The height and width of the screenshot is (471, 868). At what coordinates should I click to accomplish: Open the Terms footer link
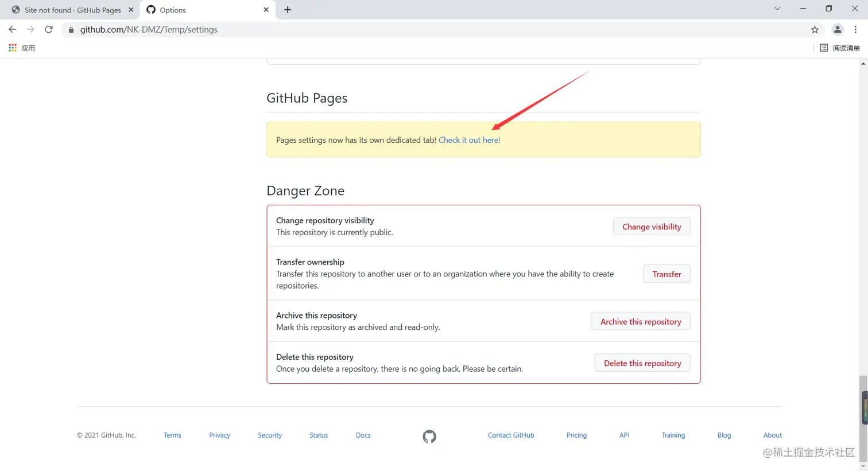(172, 435)
